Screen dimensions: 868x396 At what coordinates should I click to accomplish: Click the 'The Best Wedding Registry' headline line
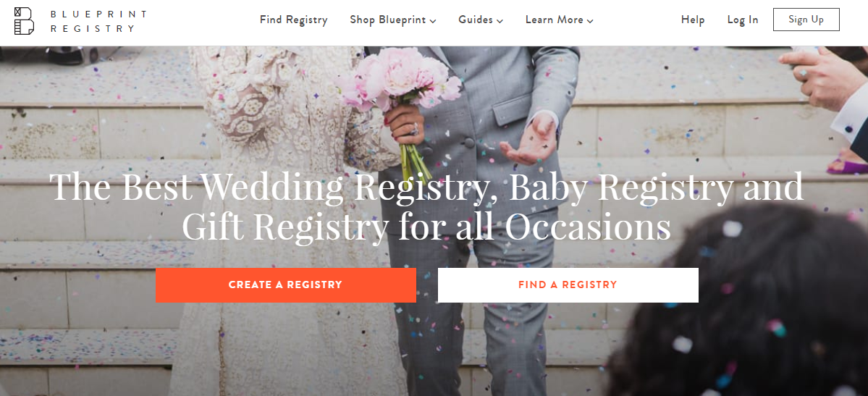tap(426, 187)
